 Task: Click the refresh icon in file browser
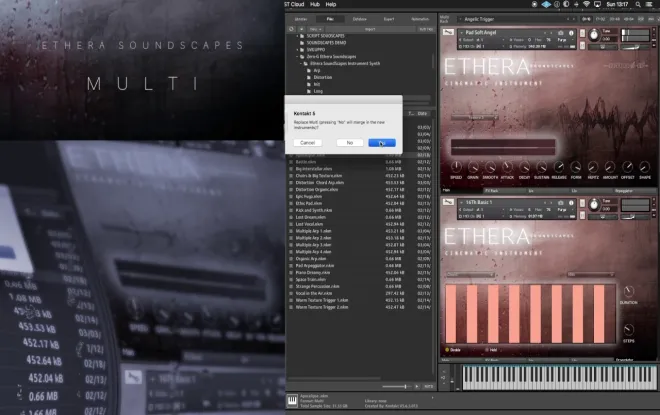coord(291,29)
